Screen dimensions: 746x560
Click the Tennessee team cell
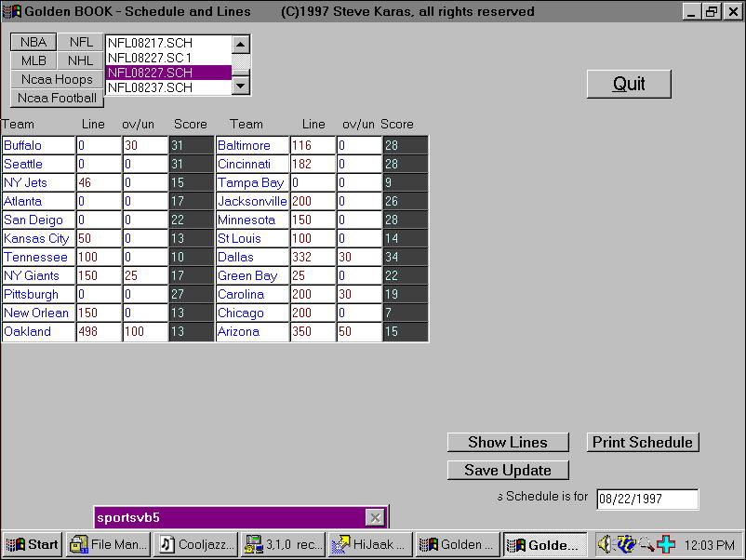tap(39, 257)
